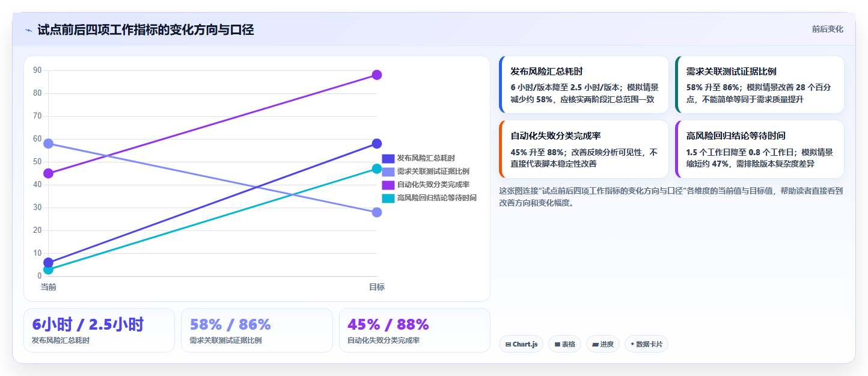The height and width of the screenshot is (376, 868).
Task: Click caption 发布风险汇总耗时 under 6小时 stat
Action: (x=61, y=341)
